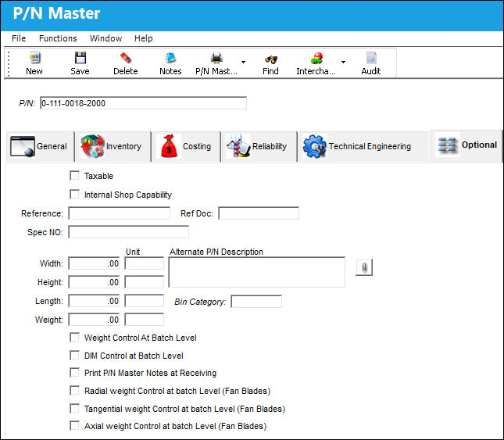Click the Spec NO field

[x=129, y=232]
